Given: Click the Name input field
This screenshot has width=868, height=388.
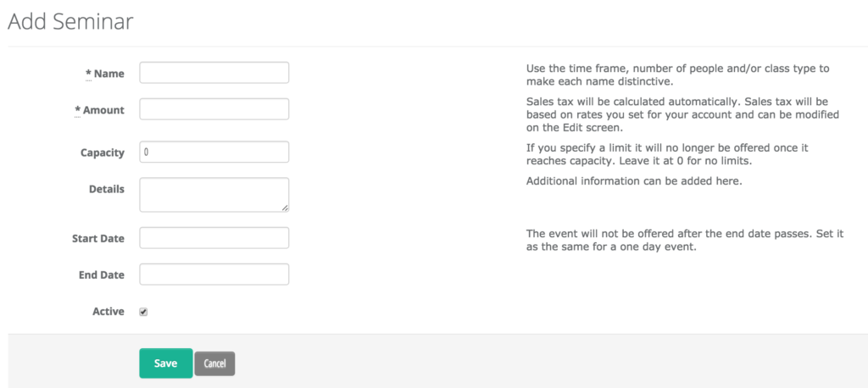Looking at the screenshot, I should (214, 73).
